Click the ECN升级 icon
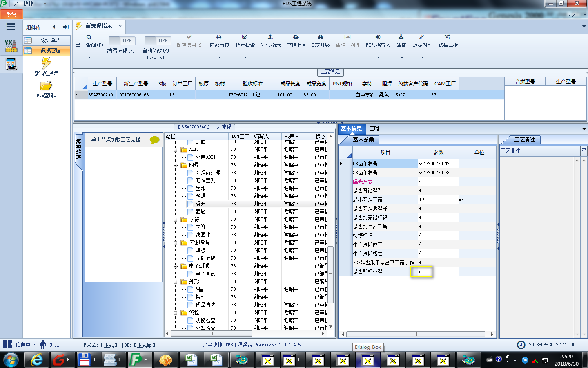The image size is (588, 368). point(321,37)
